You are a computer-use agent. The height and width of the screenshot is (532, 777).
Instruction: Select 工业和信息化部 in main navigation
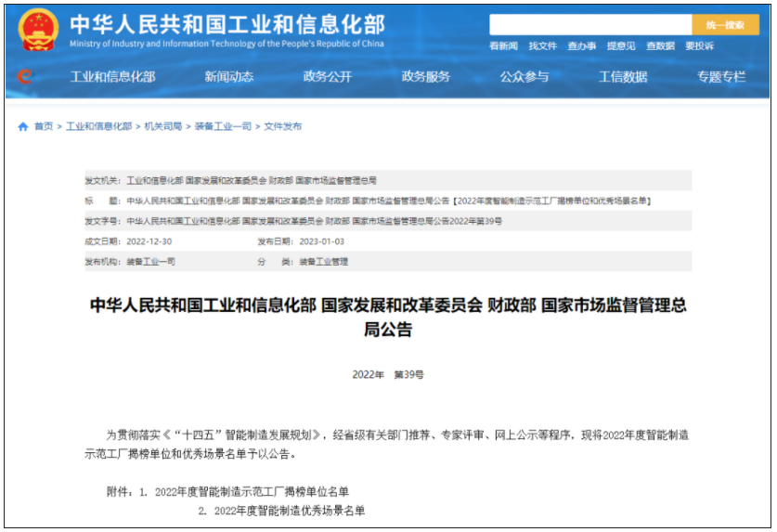[x=112, y=77]
